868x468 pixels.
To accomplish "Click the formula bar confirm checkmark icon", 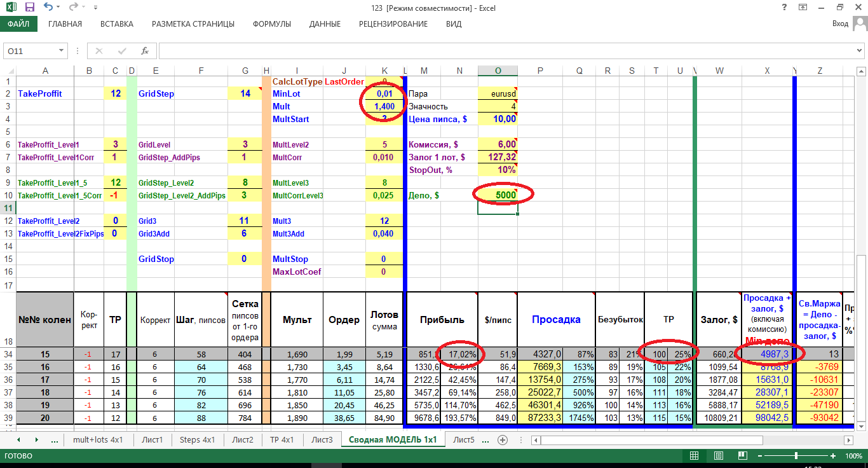I will coord(122,51).
